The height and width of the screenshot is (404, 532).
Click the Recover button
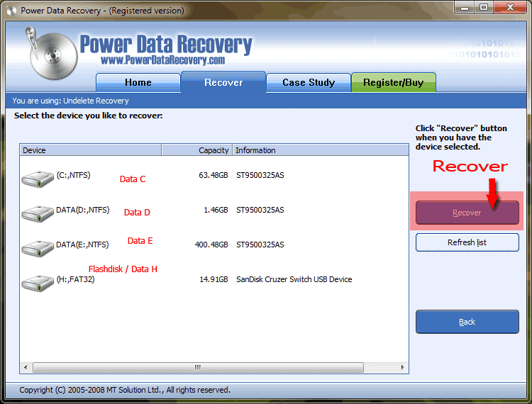point(467,213)
